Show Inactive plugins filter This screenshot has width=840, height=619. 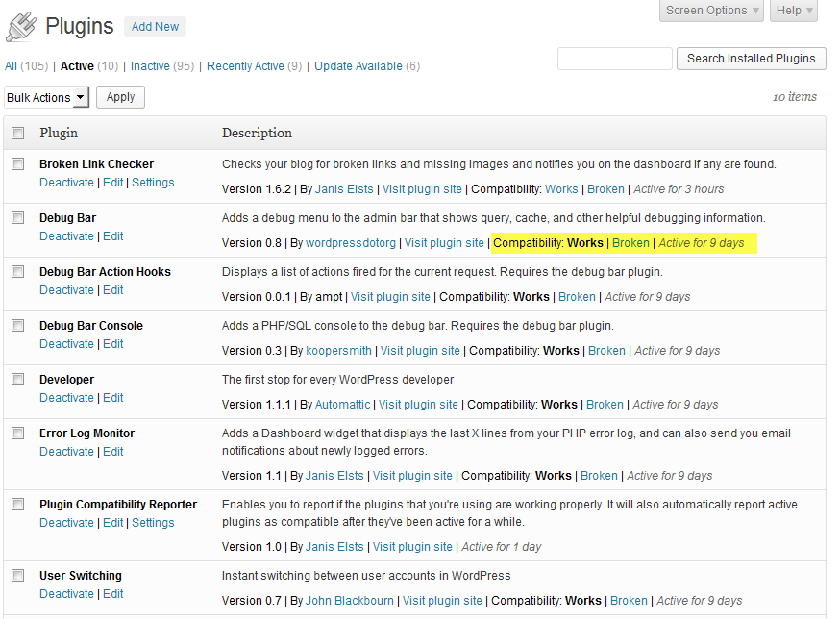tap(150, 66)
